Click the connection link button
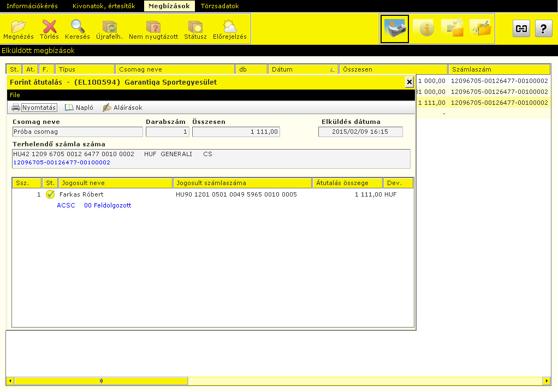The width and height of the screenshot is (558, 392). 521,28
